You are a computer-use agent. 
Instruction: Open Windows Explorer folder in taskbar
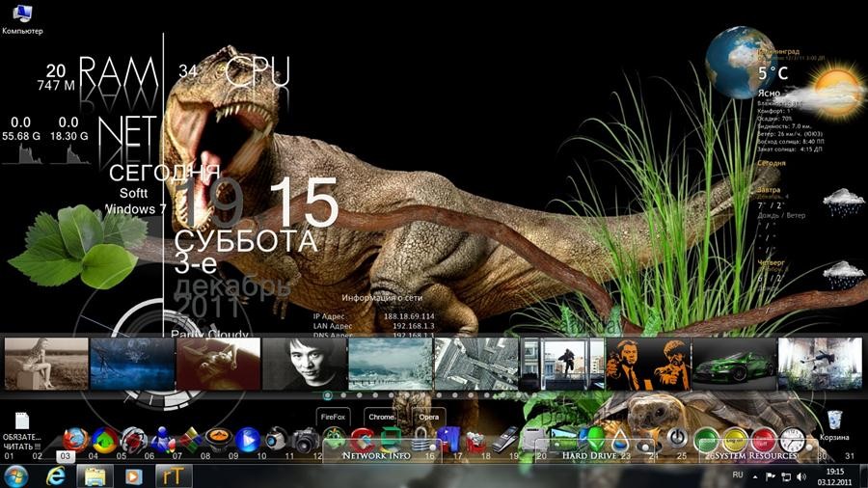point(95,475)
